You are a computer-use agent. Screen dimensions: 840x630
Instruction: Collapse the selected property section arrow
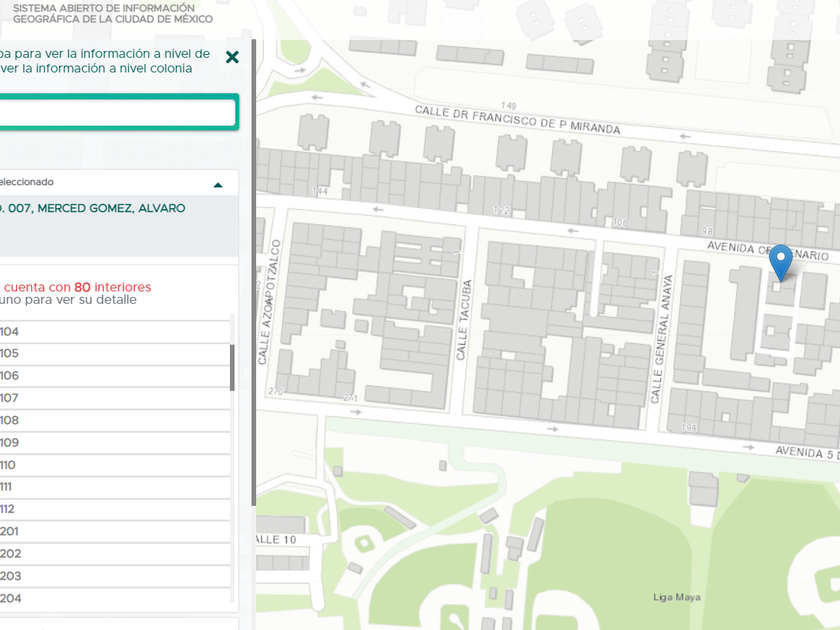218,185
